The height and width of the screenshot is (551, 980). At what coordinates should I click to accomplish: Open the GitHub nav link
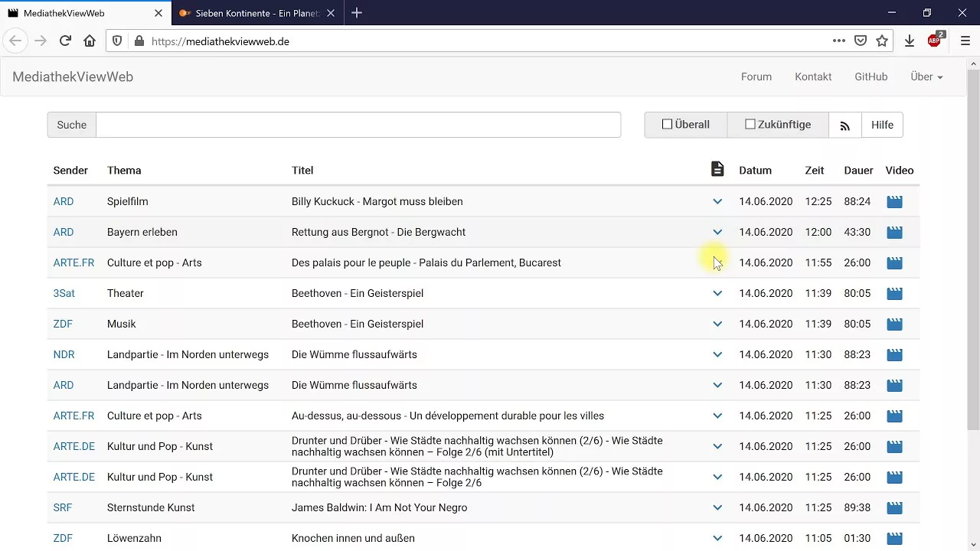coord(871,77)
